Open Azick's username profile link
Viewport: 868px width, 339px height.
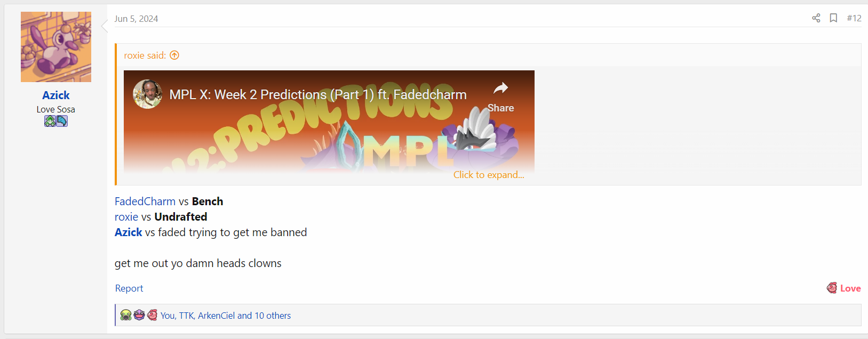[x=56, y=95]
